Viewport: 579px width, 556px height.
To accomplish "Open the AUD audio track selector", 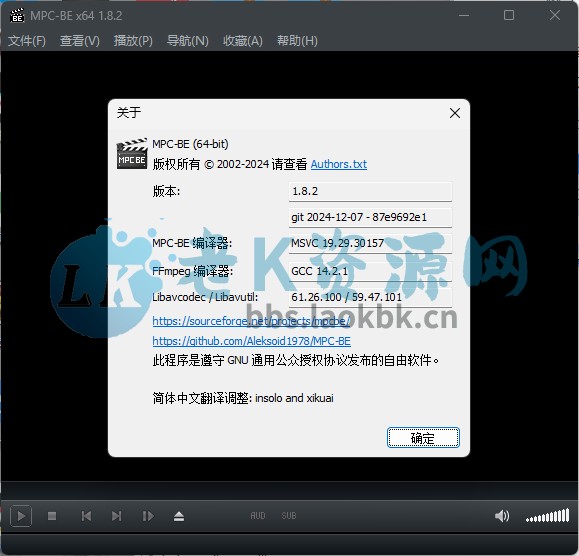I will (258, 515).
